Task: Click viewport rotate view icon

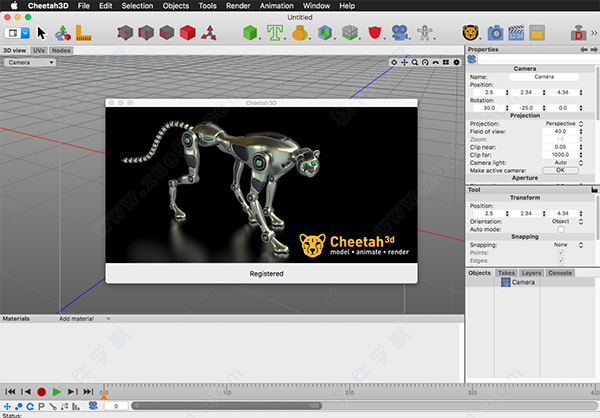Action: pyautogui.click(x=425, y=62)
